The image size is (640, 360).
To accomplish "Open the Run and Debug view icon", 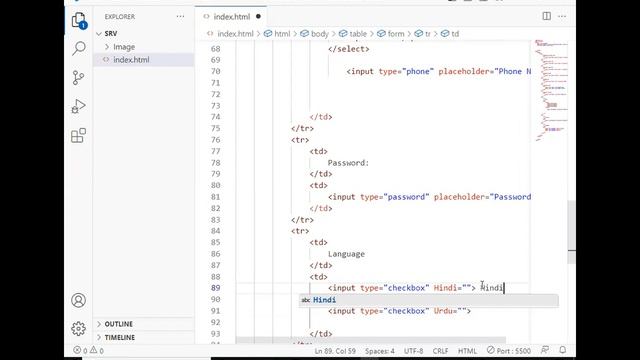I will (78, 106).
